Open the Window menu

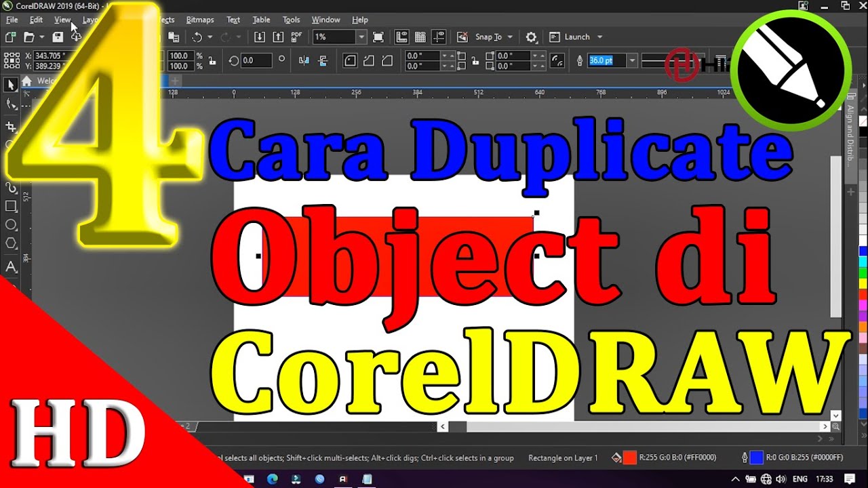coord(325,20)
